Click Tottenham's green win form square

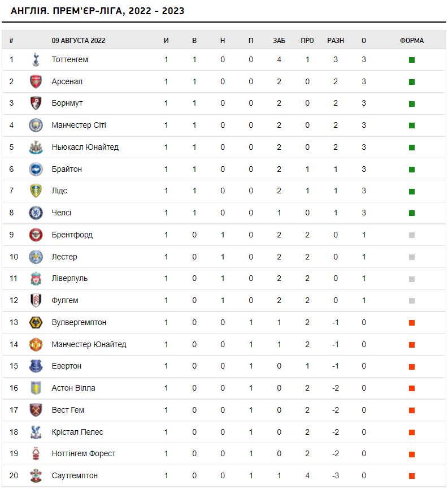point(412,60)
